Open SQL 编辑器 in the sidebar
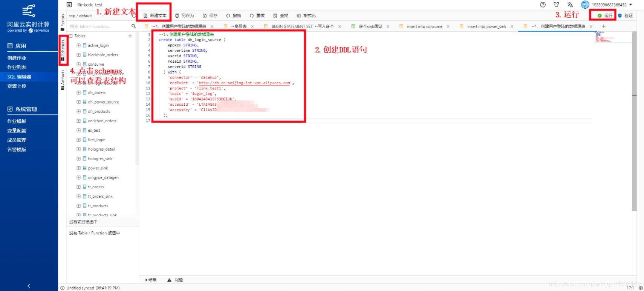 19,77
